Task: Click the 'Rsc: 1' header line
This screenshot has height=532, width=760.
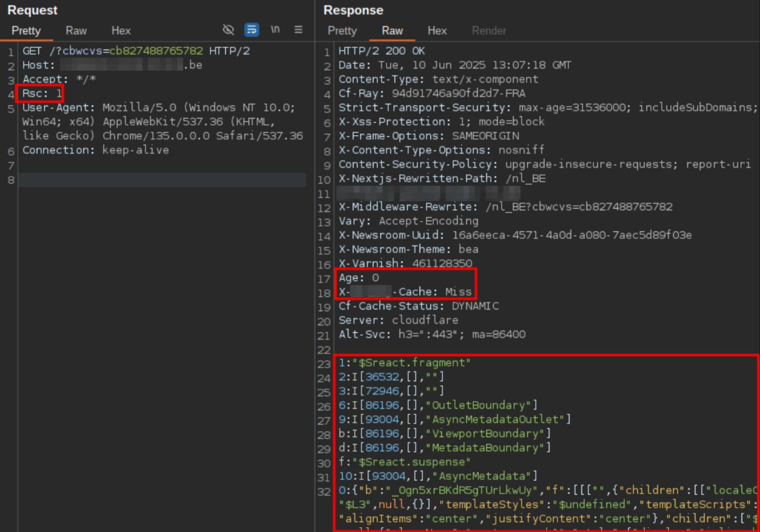Action: (x=42, y=93)
